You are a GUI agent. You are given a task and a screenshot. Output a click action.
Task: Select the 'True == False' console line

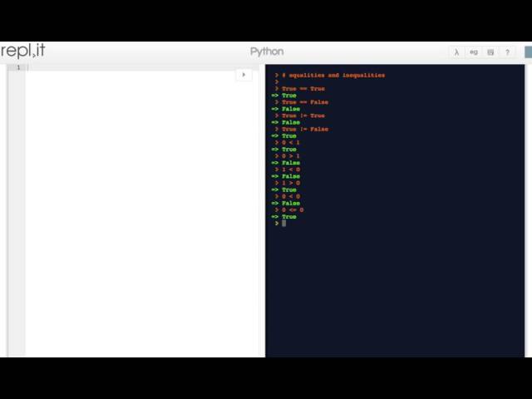point(305,102)
